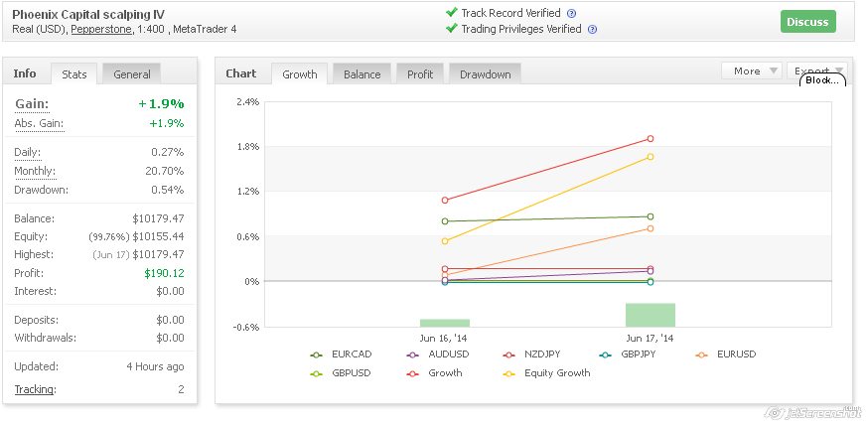Click the Drawdown value 0.54%
The height and width of the screenshot is (425, 868).
coord(168,190)
